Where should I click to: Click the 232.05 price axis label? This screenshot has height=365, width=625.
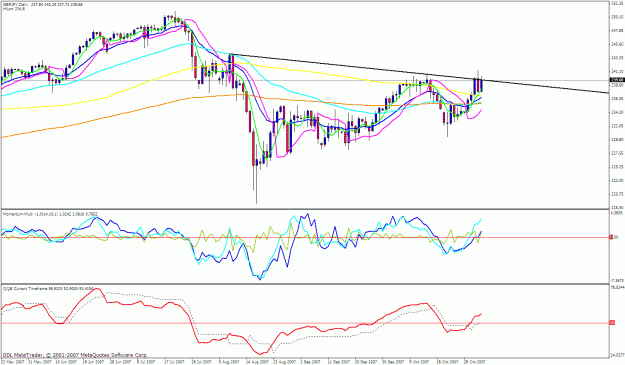click(x=617, y=126)
